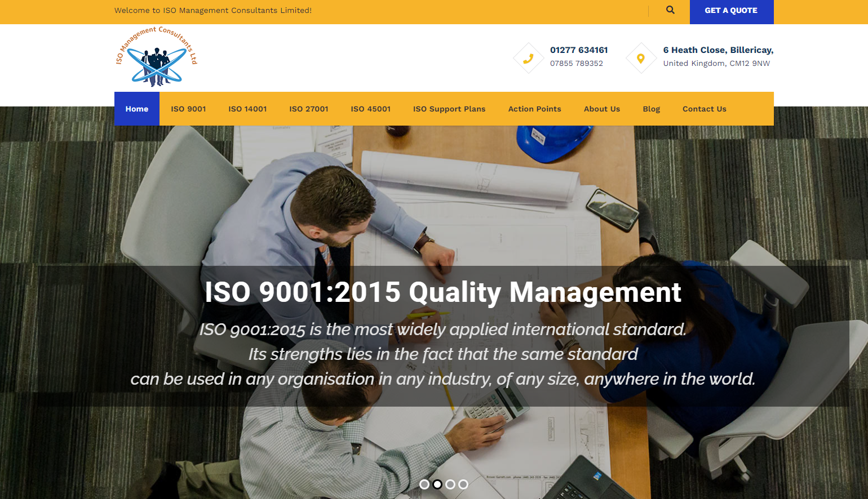868x499 pixels.
Task: Call the 01277 634161 phone number
Action: click(x=579, y=50)
